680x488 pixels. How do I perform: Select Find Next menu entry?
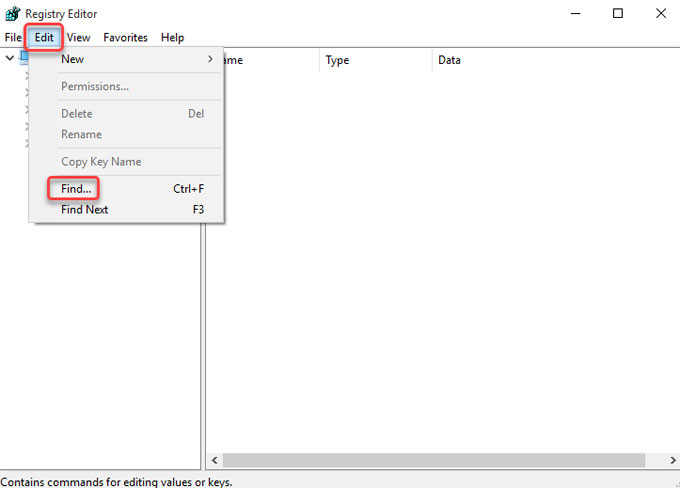click(x=126, y=210)
